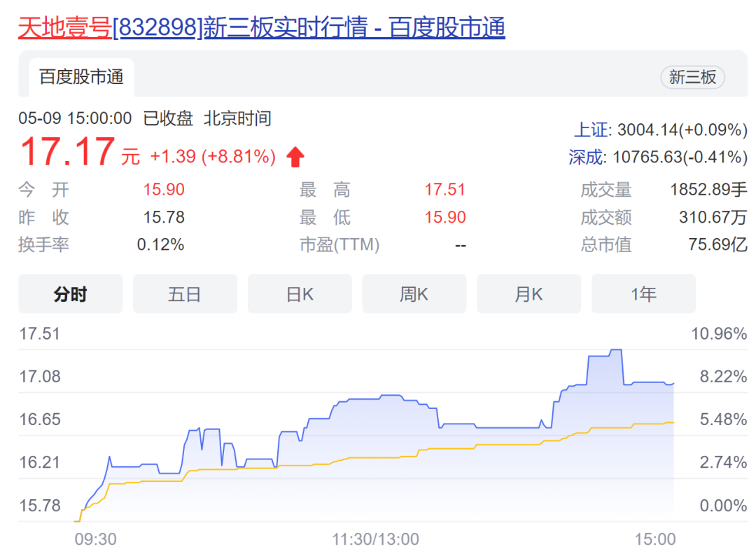The image size is (756, 556).
Task: Show the 日K chart
Action: click(300, 294)
